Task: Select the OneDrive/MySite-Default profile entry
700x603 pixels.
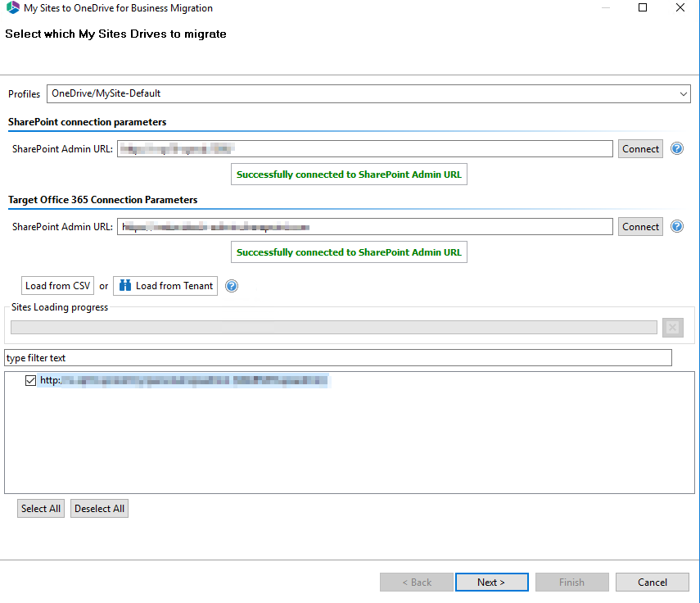Action: 106,93
